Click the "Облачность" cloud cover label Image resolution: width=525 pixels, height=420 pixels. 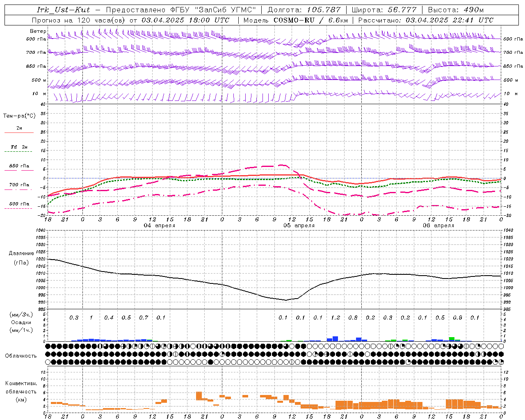pyautogui.click(x=21, y=356)
